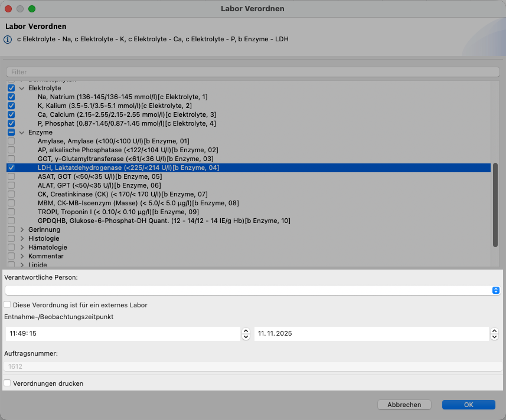This screenshot has width=506, height=420.
Task: Expand the Gerinnung group
Action: (x=22, y=229)
